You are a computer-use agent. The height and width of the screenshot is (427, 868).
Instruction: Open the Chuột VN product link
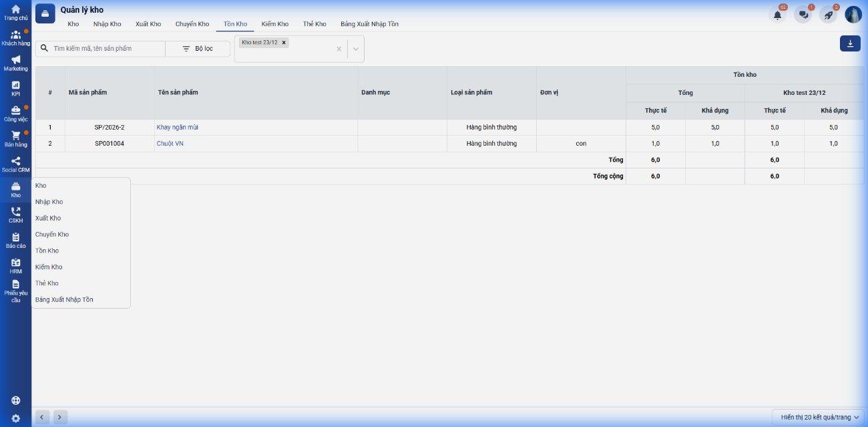tap(170, 144)
